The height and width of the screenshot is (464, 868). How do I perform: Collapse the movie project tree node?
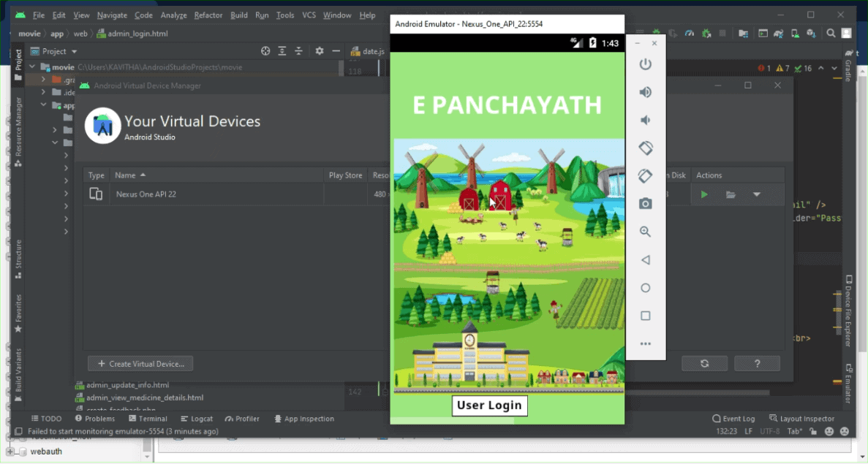tap(34, 67)
